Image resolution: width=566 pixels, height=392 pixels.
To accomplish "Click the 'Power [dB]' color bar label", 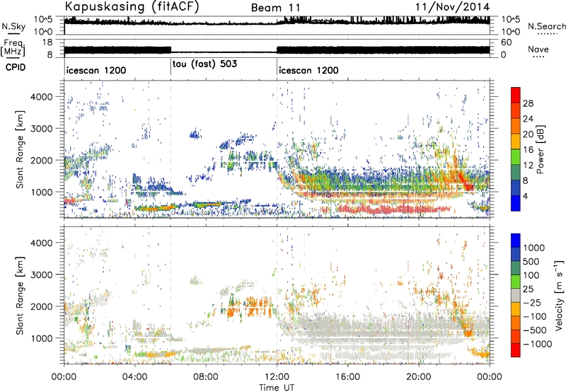I will (x=540, y=149).
